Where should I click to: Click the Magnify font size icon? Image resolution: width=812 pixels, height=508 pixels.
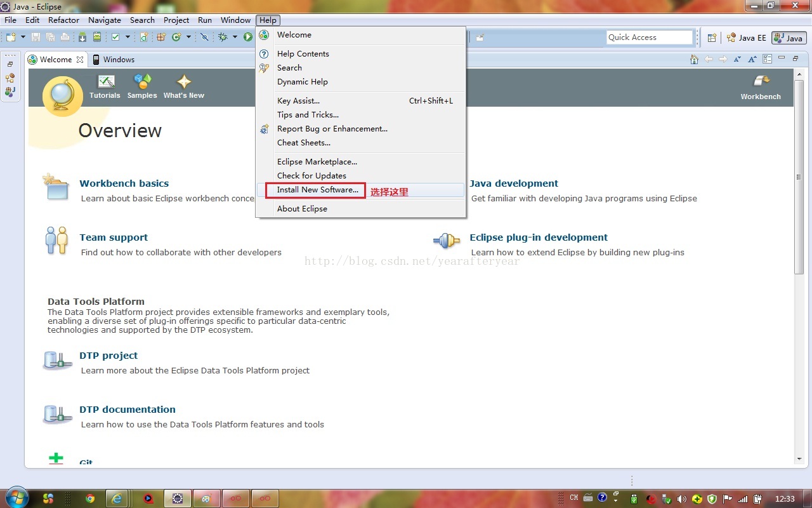752,59
